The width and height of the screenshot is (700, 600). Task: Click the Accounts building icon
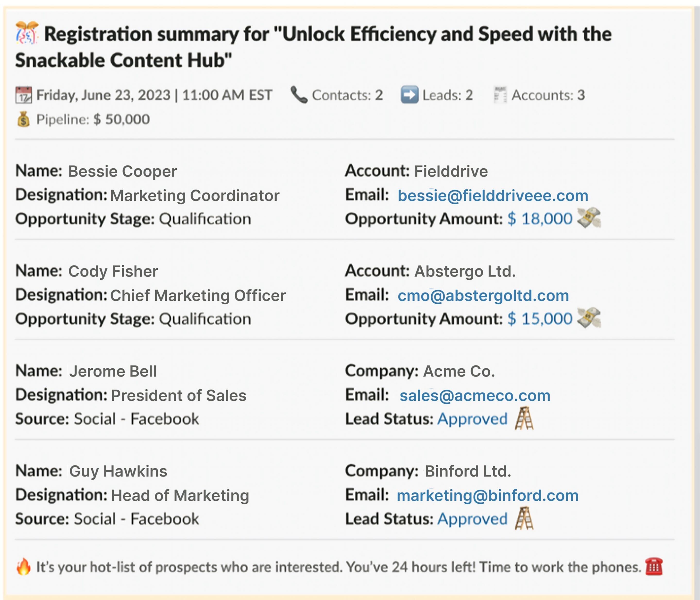500,95
